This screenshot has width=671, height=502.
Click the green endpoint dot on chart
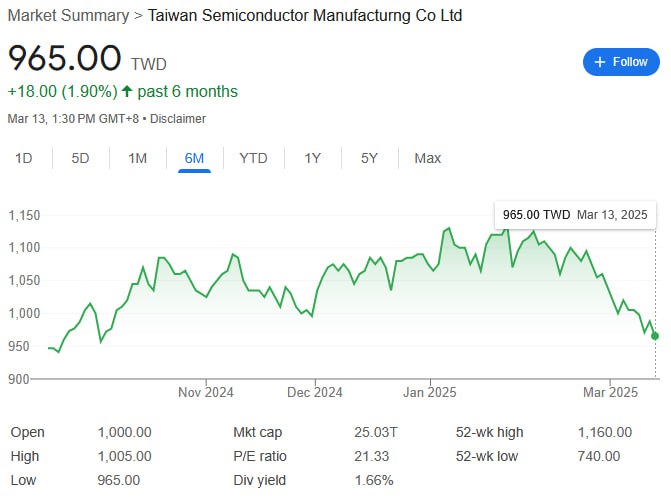(x=655, y=336)
